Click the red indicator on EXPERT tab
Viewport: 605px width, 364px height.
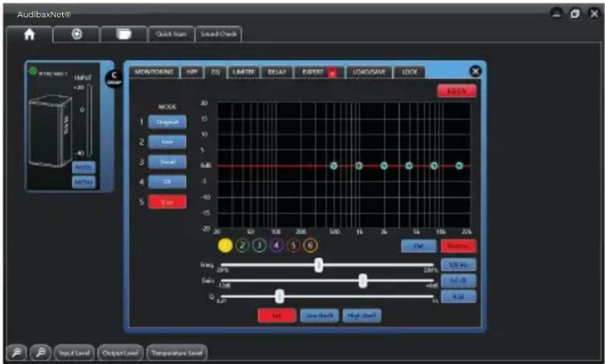pyautogui.click(x=332, y=73)
